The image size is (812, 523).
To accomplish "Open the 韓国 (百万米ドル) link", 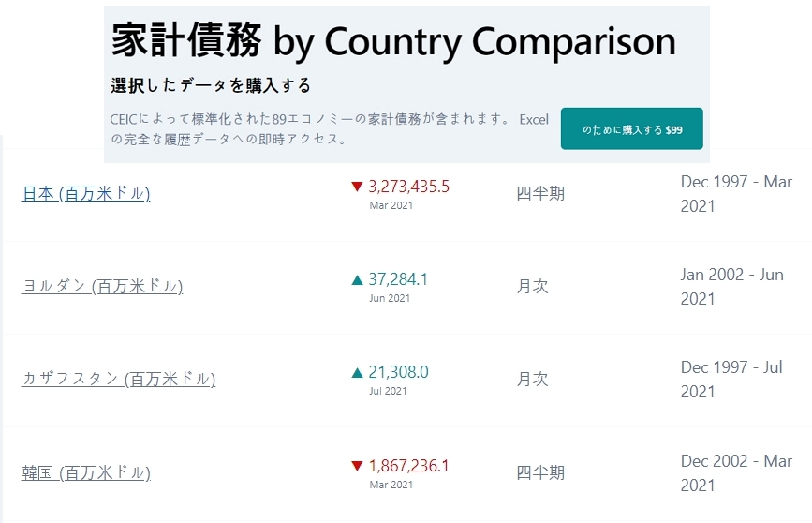I will [85, 472].
